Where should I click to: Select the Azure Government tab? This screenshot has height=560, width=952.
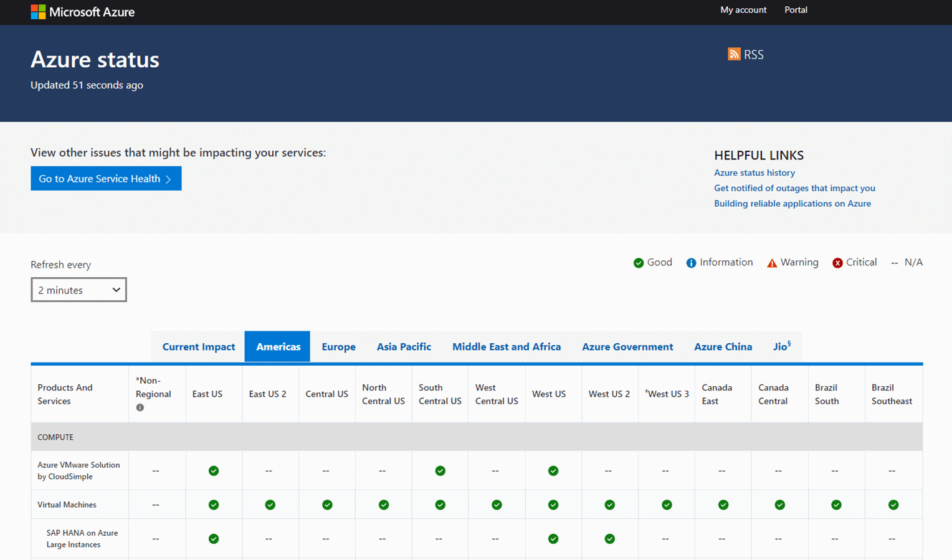click(627, 346)
